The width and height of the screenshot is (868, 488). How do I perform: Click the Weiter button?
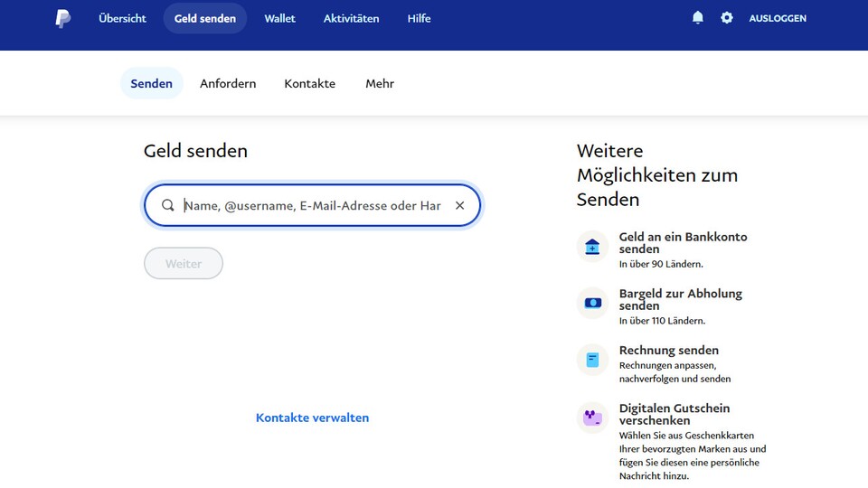[x=184, y=263]
